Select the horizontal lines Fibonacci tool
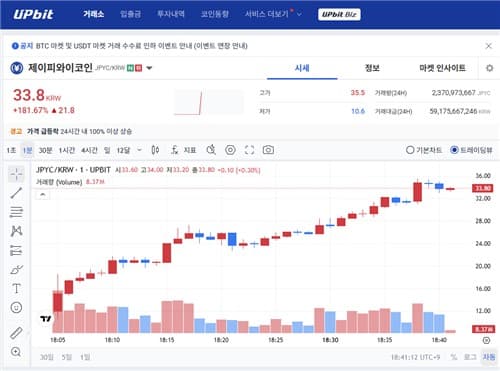The width and height of the screenshot is (500, 371). pos(16,212)
